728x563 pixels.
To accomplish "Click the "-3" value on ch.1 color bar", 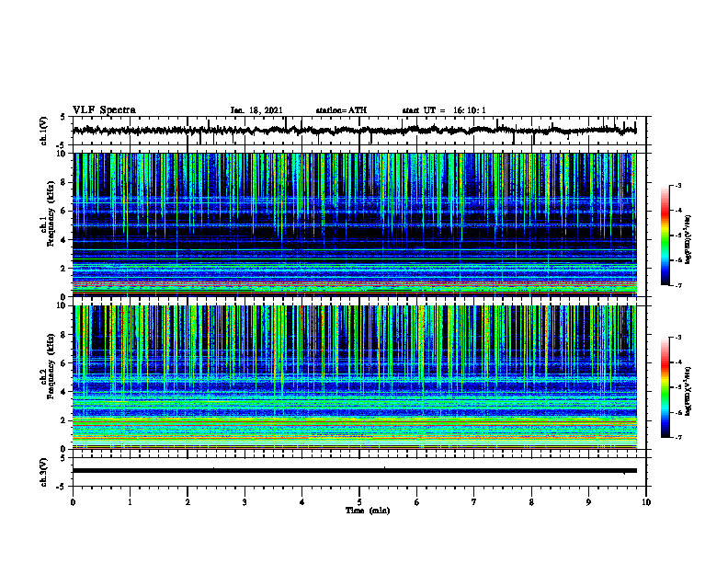I will click(678, 185).
